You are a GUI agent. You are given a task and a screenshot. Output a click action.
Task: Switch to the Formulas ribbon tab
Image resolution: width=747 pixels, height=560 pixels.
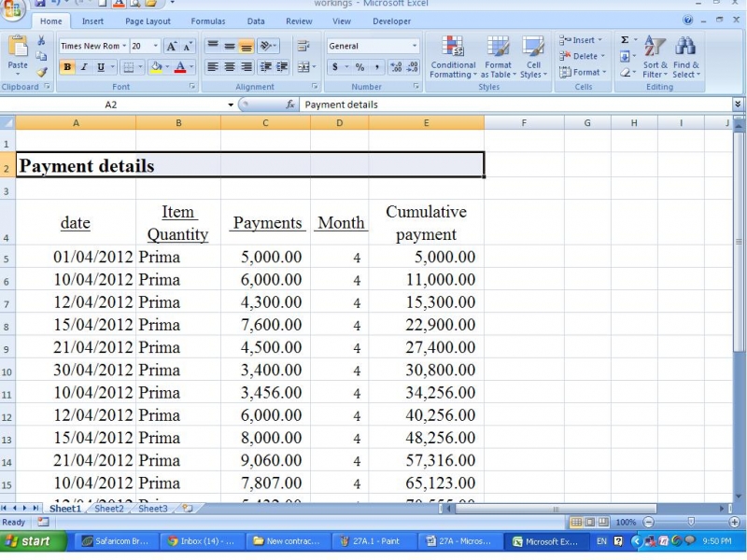tap(207, 21)
